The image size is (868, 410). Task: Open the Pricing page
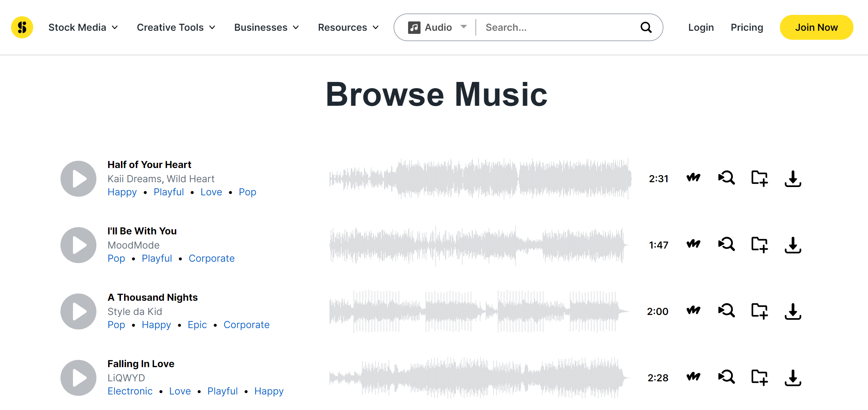point(747,27)
